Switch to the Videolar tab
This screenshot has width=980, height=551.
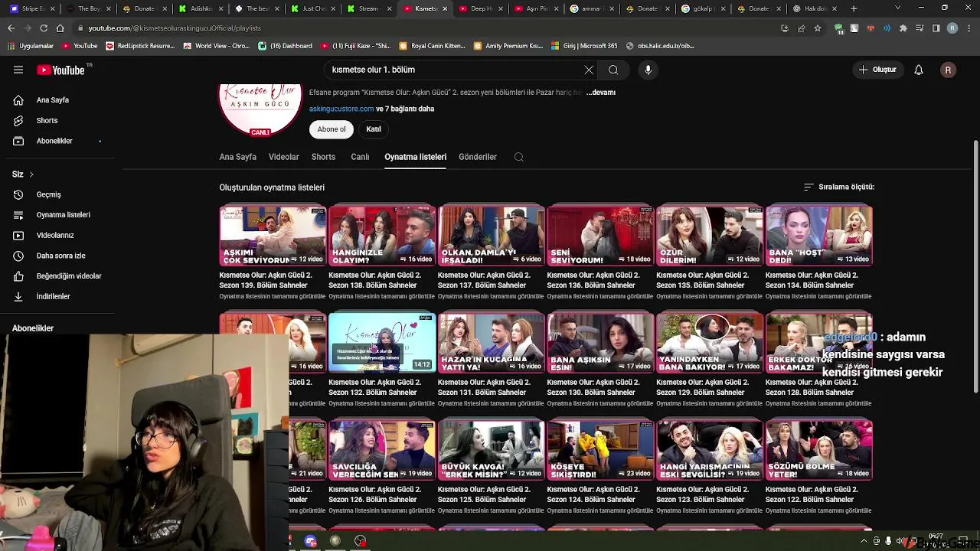pos(284,157)
